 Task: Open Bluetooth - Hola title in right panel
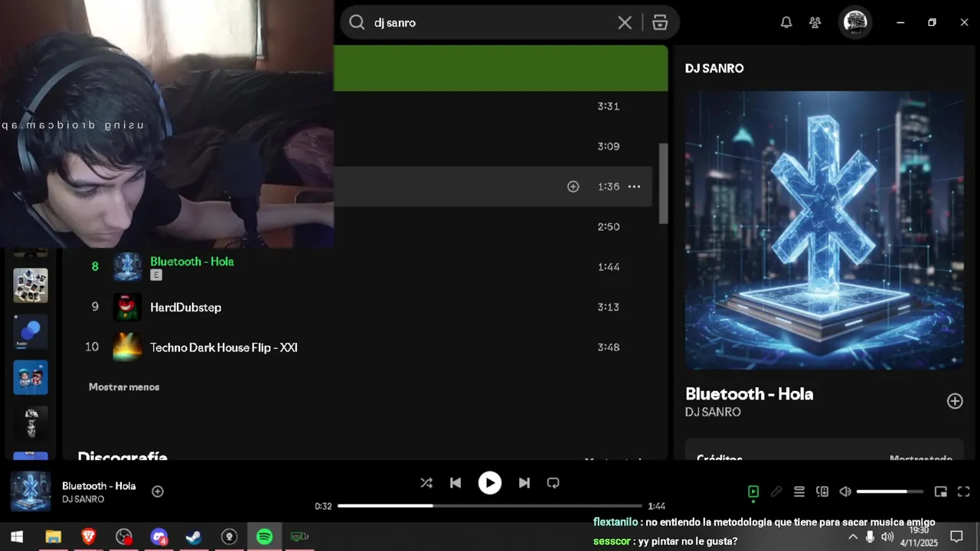[x=749, y=394]
